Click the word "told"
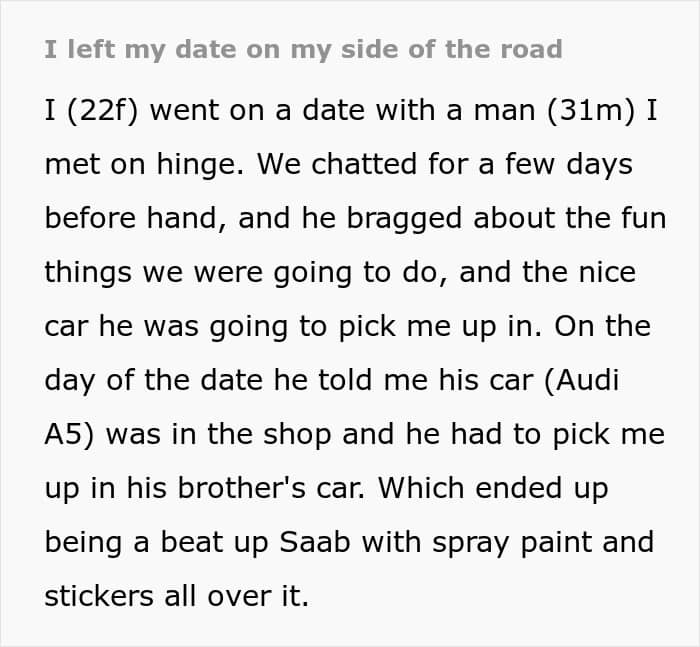This screenshot has width=700, height=647. [345, 380]
